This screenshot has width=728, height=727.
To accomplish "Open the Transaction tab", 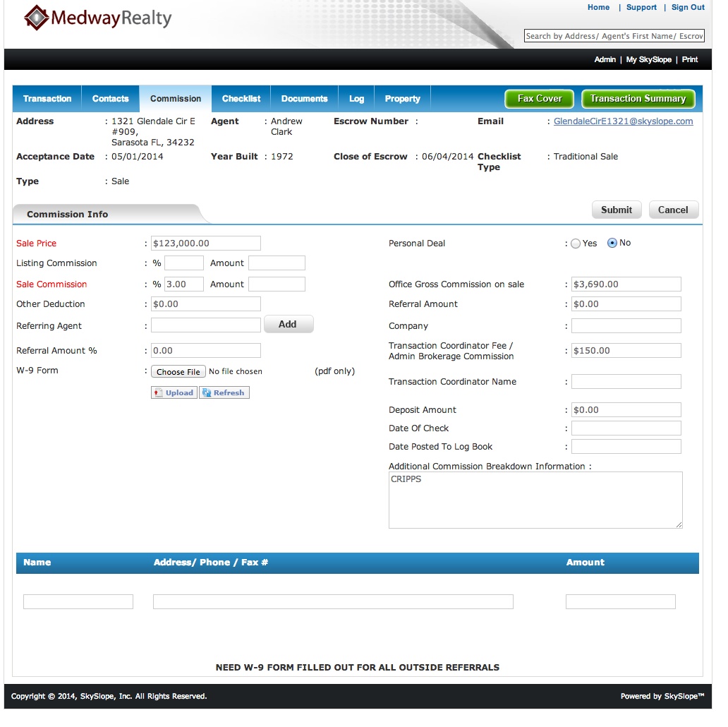I will (47, 99).
